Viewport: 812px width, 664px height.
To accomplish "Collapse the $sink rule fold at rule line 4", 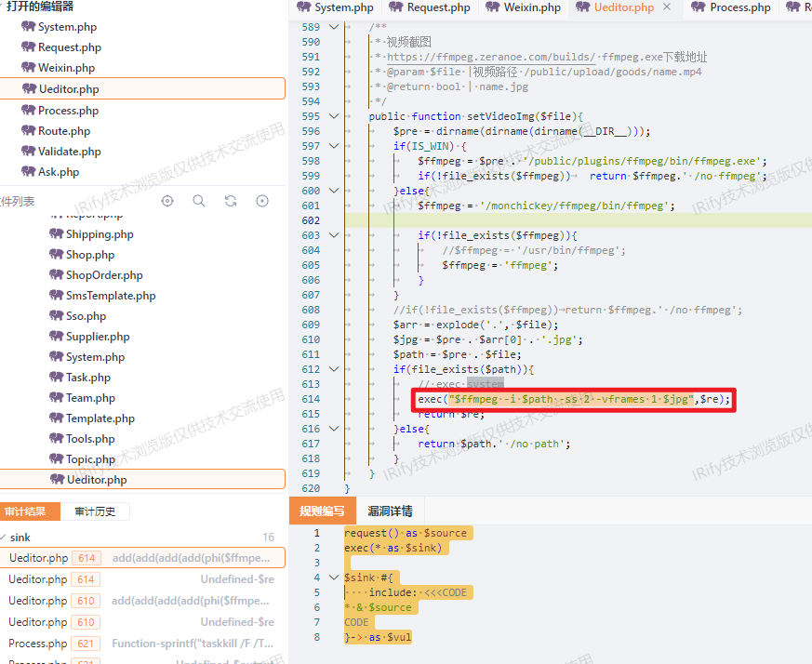I will pos(334,577).
